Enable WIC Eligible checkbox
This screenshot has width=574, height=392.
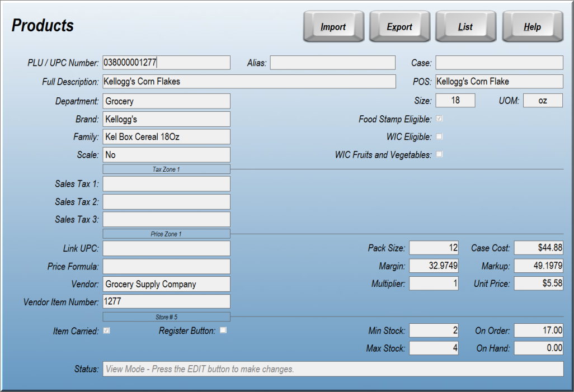pos(439,136)
